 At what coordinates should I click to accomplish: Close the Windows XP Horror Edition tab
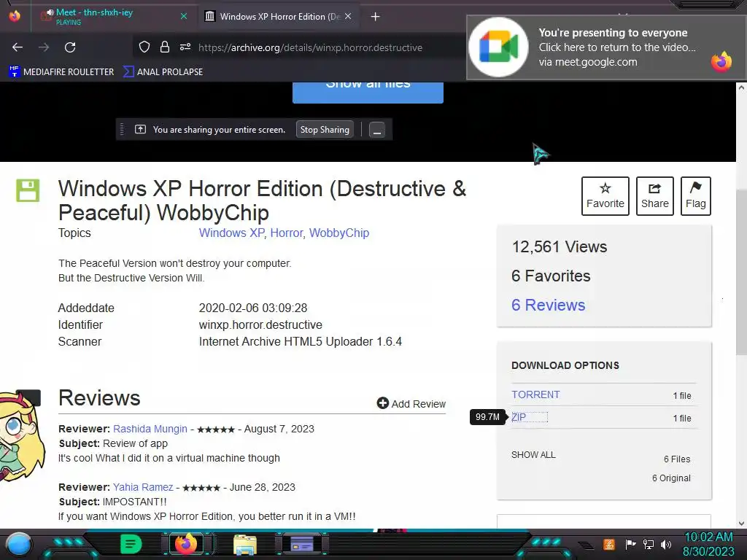click(348, 16)
